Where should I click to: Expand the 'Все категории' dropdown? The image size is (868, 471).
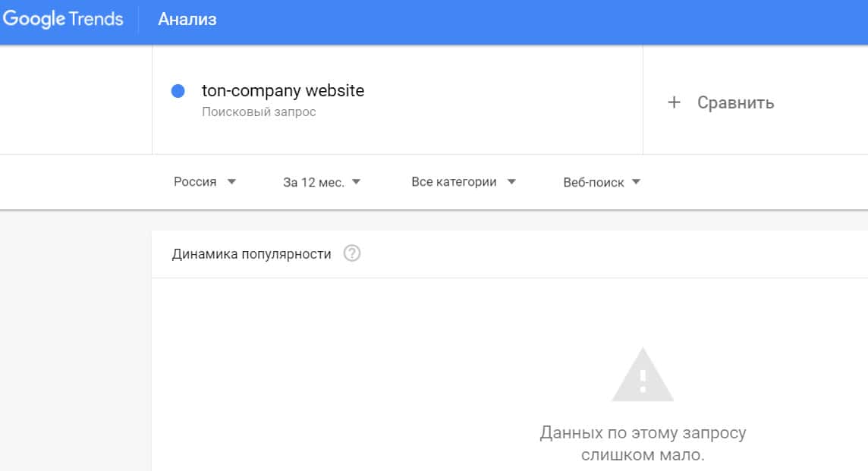[x=454, y=182]
